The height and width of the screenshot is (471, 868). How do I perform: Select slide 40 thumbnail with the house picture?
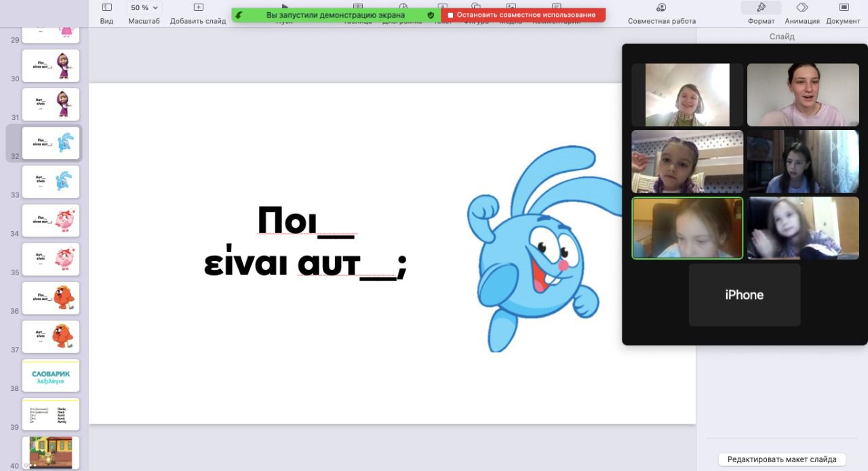[x=51, y=453]
